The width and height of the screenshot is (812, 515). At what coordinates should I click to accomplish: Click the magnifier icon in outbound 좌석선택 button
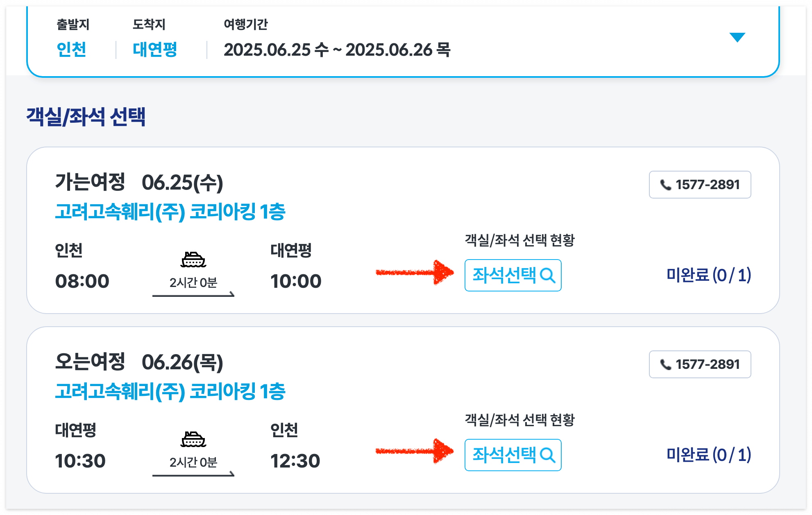547,276
